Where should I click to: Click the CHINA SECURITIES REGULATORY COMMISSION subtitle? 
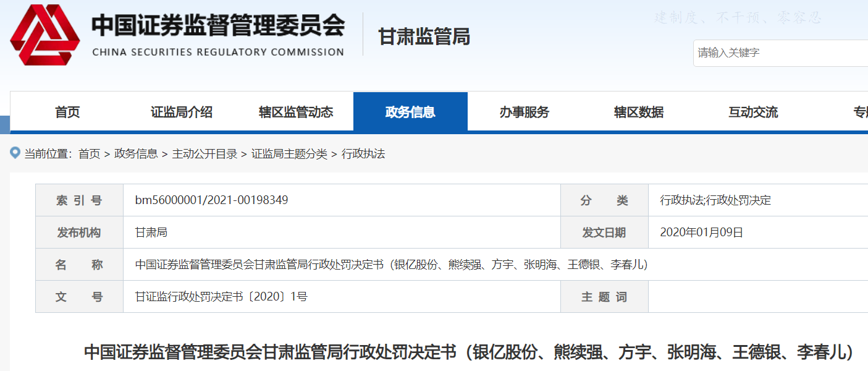click(x=218, y=52)
